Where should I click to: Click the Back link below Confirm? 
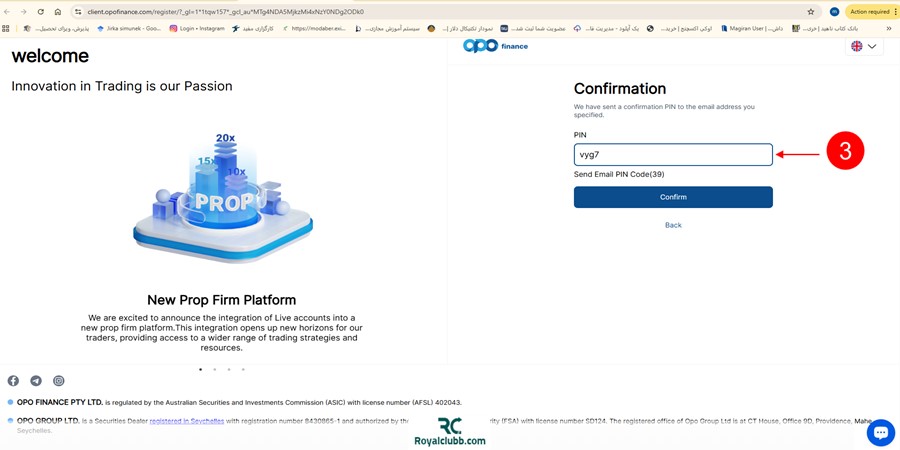click(x=673, y=225)
